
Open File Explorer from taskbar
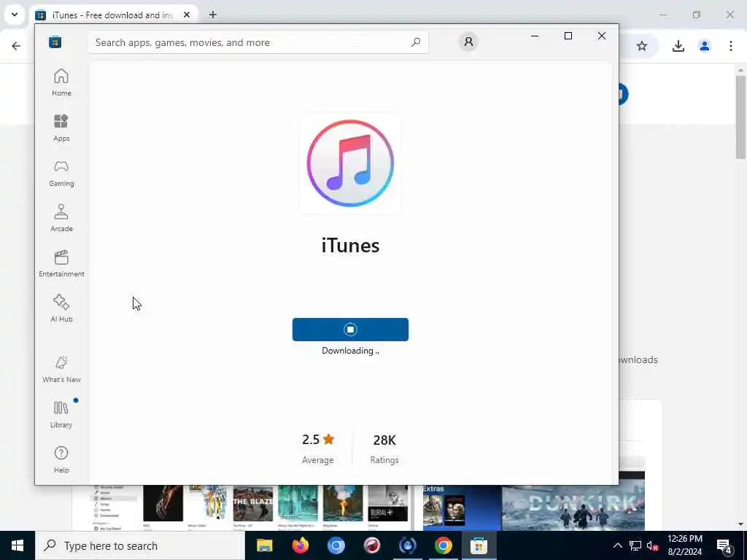pos(264,545)
